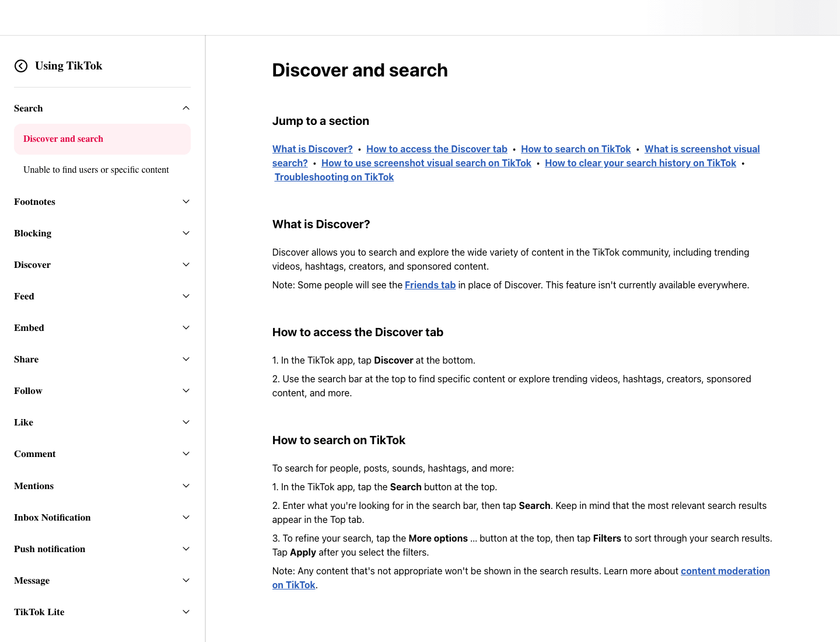The width and height of the screenshot is (840, 642).
Task: Go back via the Using TikTok heading
Action: (69, 66)
